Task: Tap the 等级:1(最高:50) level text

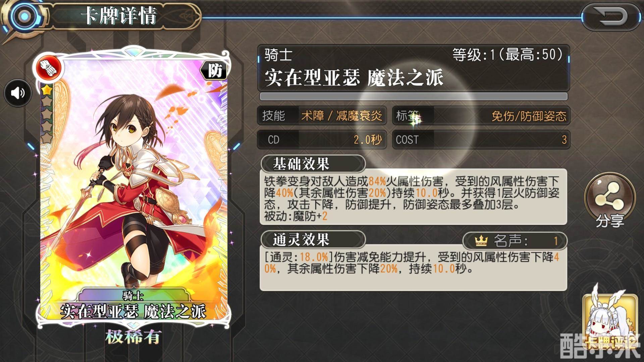Action: pyautogui.click(x=507, y=55)
